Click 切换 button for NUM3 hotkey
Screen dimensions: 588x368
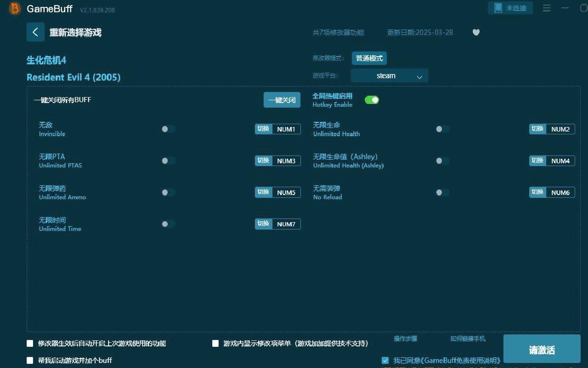coord(264,161)
